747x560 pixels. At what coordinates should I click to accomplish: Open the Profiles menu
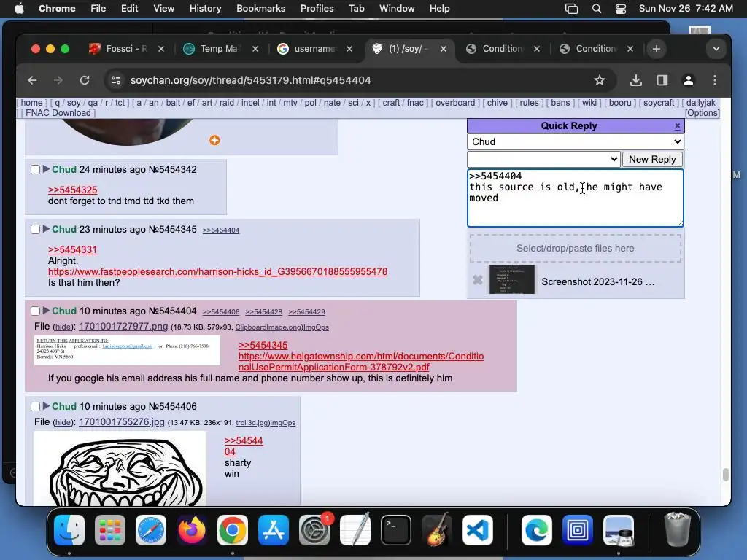[x=317, y=9]
